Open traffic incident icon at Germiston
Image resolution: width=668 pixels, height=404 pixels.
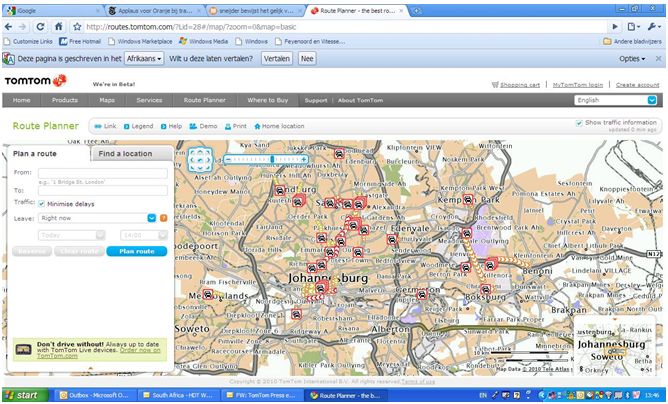422,294
